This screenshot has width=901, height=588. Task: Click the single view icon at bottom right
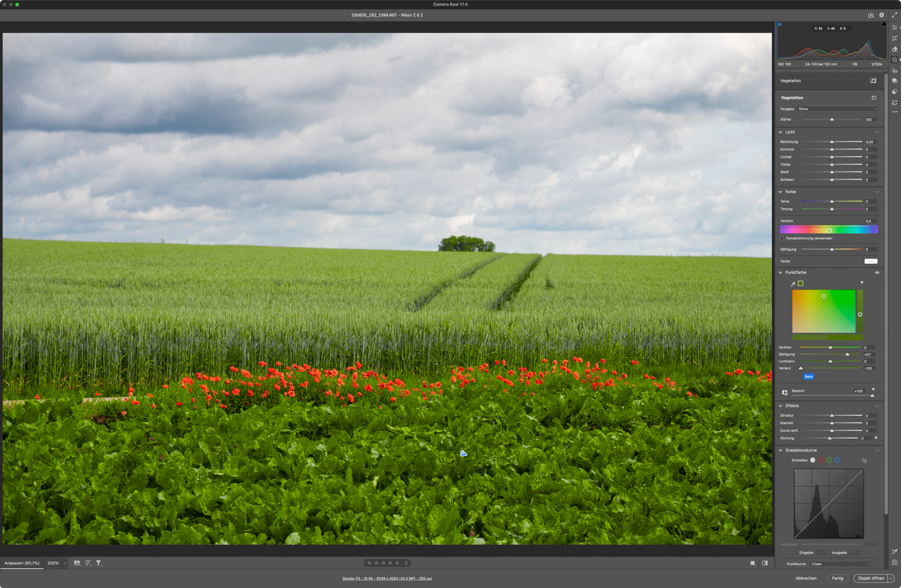pyautogui.click(x=753, y=563)
